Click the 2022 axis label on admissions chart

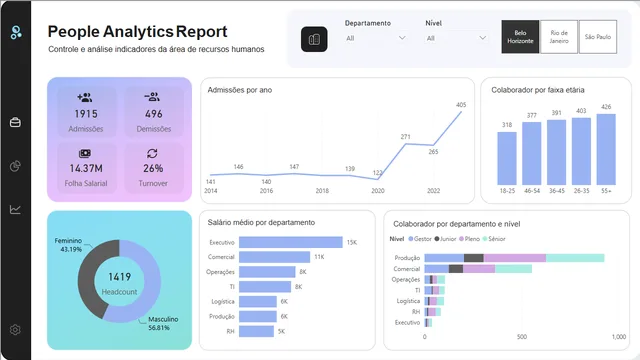(433, 191)
